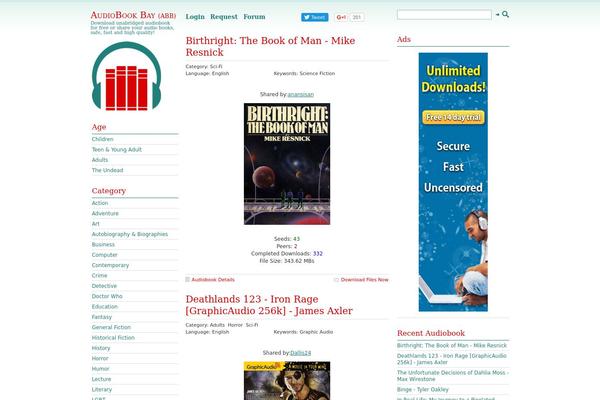Screen dimensions: 600x400
Task: Select the Adults age filter
Action: click(100, 160)
